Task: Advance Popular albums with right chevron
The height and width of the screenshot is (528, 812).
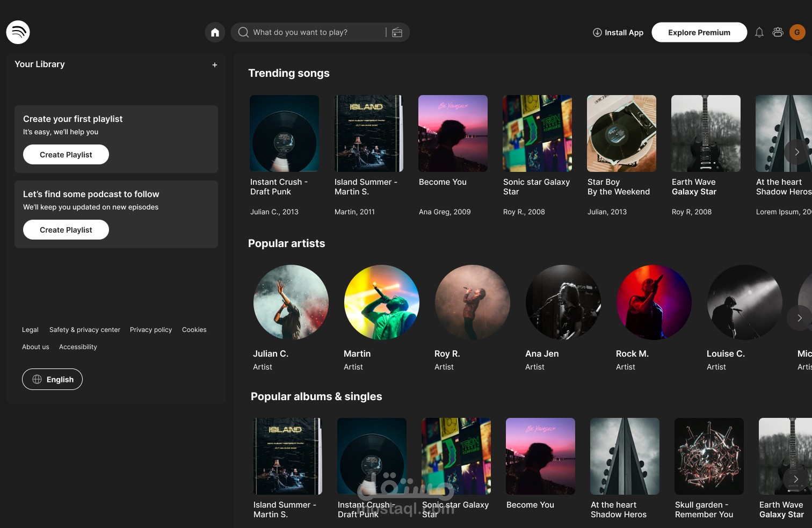Action: (795, 479)
